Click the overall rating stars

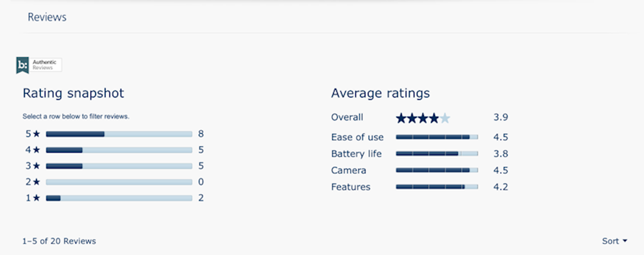423,117
